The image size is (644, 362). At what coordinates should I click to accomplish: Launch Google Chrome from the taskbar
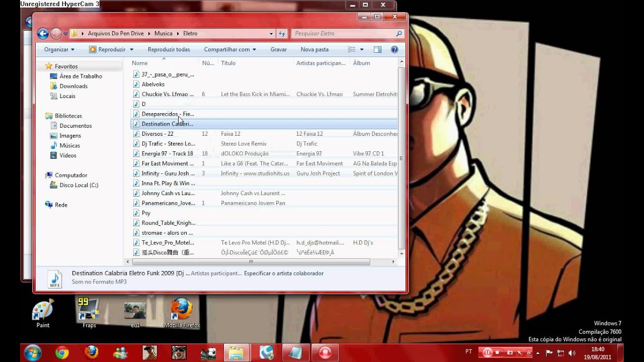pos(62,353)
